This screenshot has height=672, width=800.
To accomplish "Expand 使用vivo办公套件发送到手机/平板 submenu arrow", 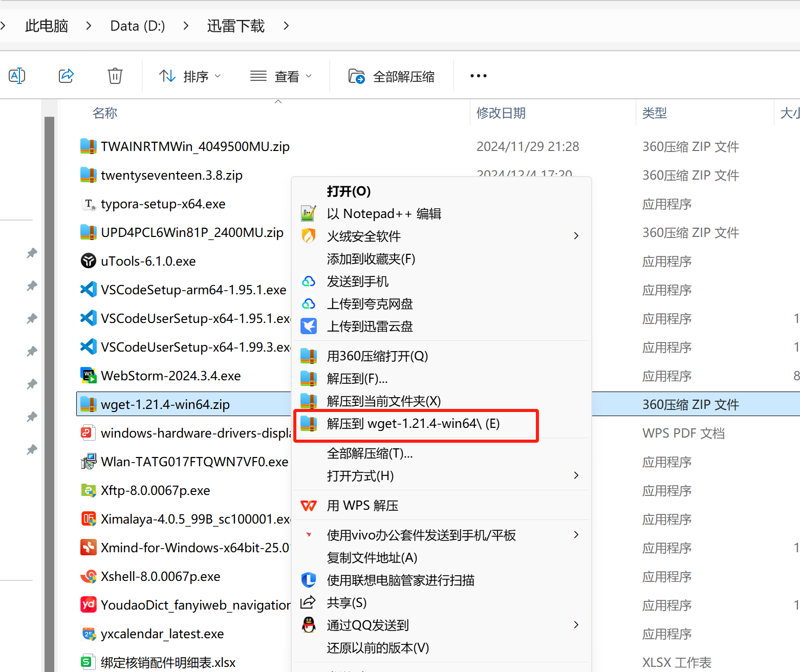I will click(x=576, y=535).
